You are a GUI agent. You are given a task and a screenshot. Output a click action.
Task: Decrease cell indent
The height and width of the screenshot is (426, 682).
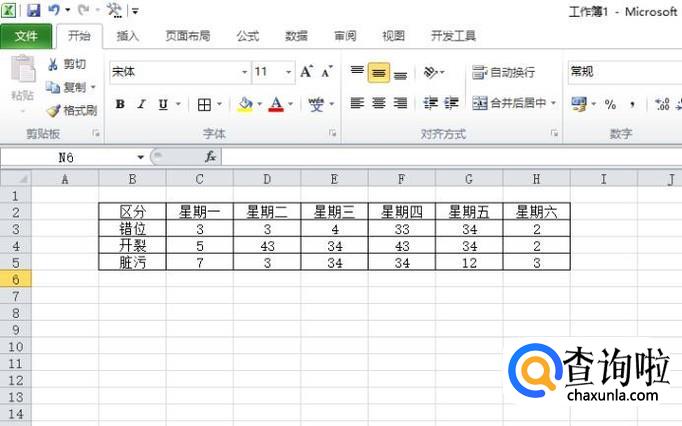coord(431,103)
